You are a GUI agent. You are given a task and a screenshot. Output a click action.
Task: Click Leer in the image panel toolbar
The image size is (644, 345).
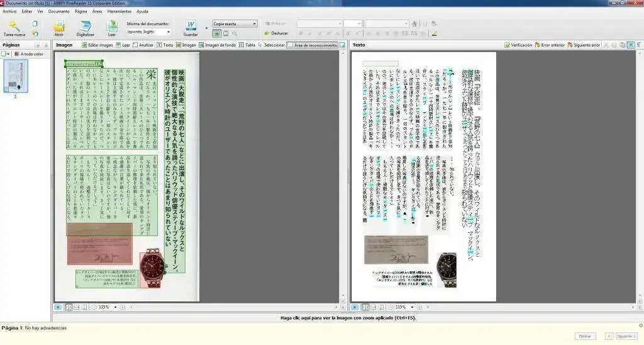[123, 45]
